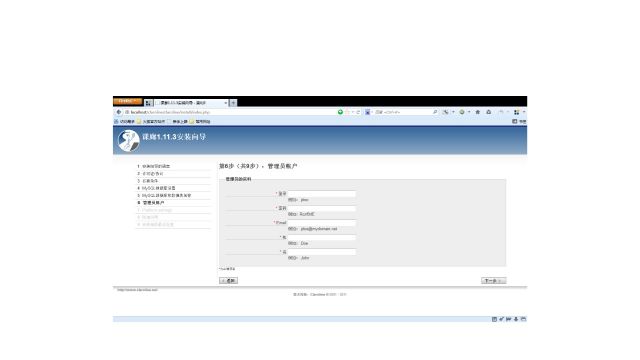Click the login name input field

point(322,194)
